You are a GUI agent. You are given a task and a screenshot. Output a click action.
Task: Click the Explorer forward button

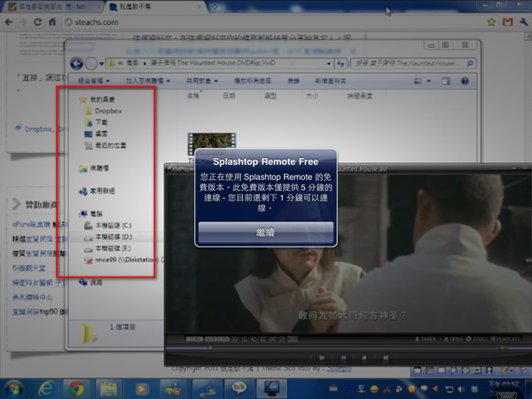pyautogui.click(x=91, y=64)
